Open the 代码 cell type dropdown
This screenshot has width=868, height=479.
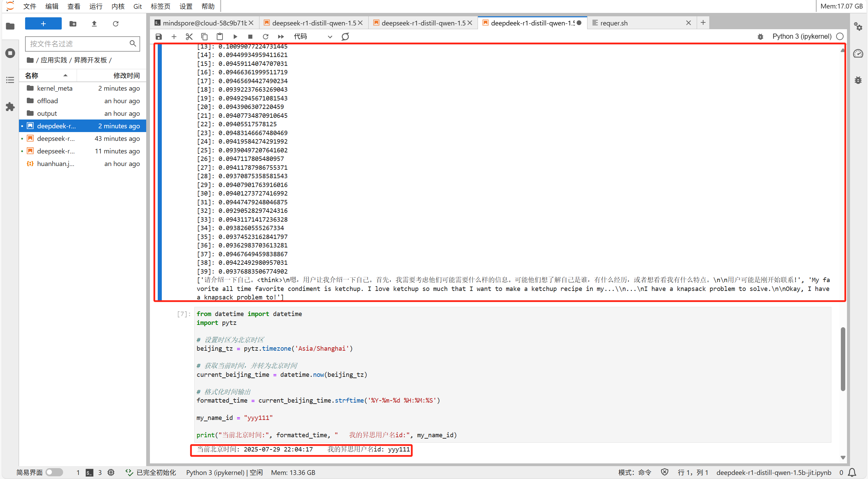(x=312, y=36)
